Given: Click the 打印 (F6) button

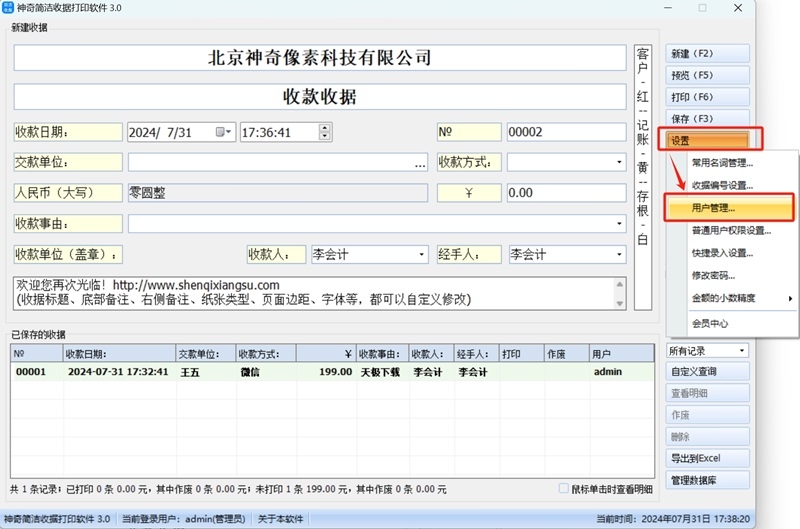Looking at the screenshot, I should (707, 97).
